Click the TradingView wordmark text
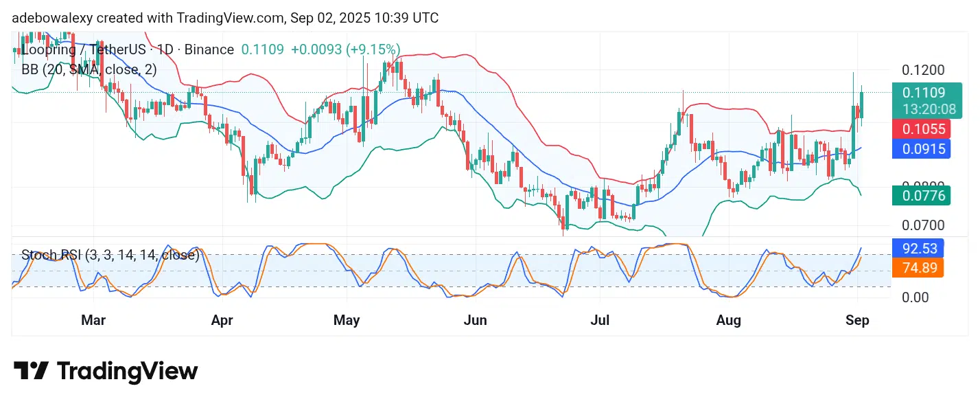This screenshot has height=406, width=980. pos(127,372)
